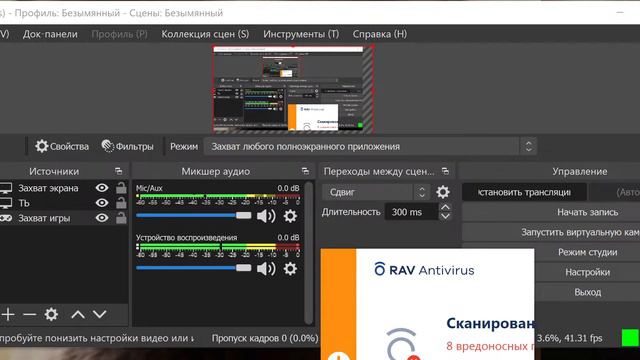Viewport: 640px width, 360px height.
Task: Open the Режим capture mode dropdown
Action: [370, 146]
